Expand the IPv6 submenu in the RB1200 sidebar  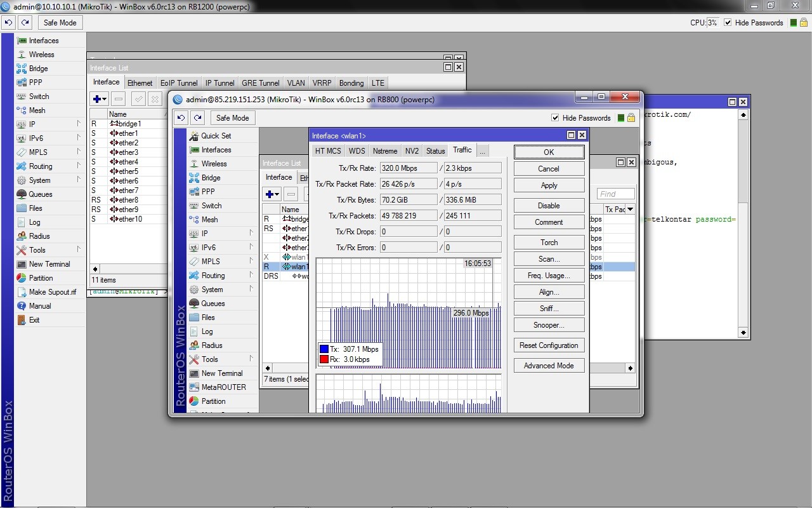(79, 138)
